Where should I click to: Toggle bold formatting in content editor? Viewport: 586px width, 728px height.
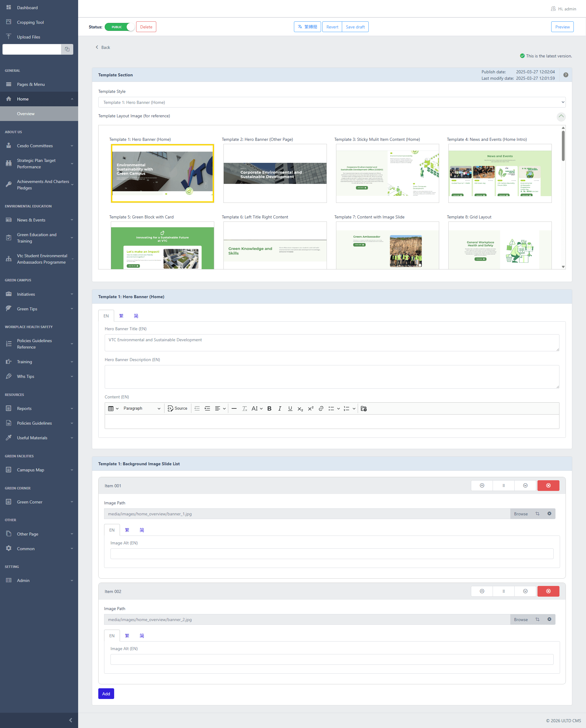coord(269,408)
